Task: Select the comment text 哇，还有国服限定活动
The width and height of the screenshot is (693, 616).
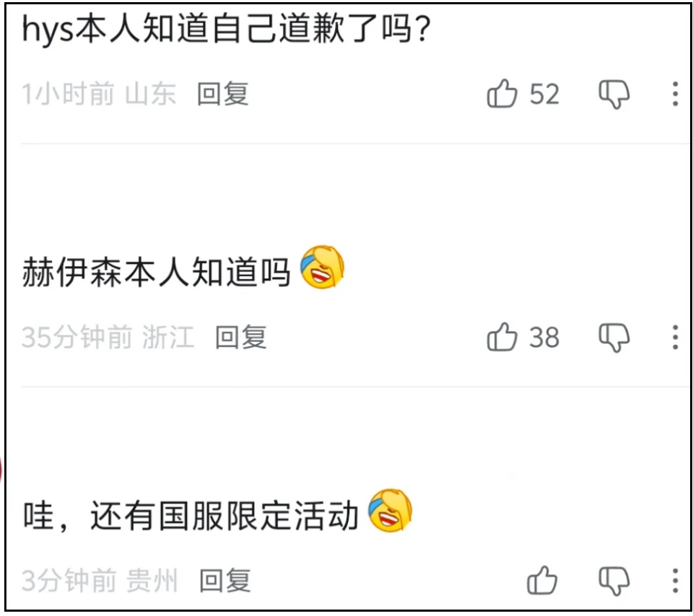Action: tap(191, 516)
